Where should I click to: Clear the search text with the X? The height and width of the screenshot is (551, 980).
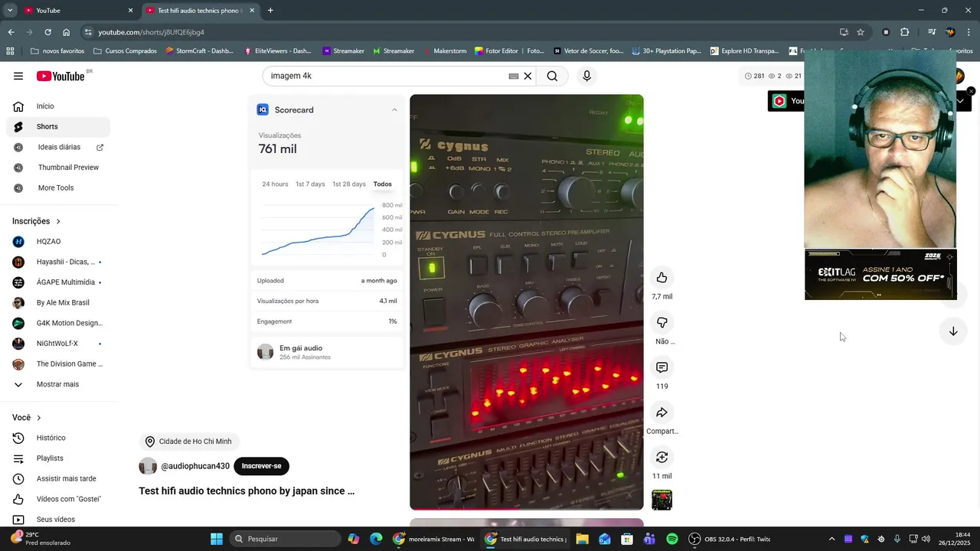click(x=528, y=76)
